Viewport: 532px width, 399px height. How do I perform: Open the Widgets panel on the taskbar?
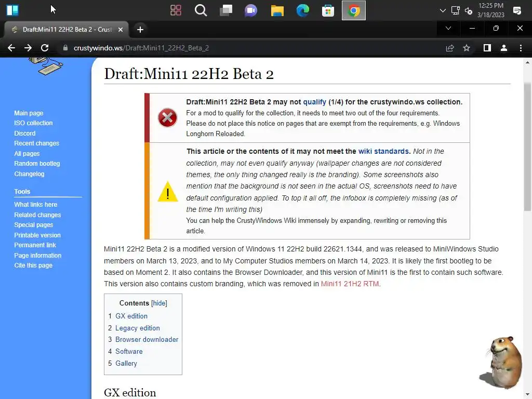12,10
